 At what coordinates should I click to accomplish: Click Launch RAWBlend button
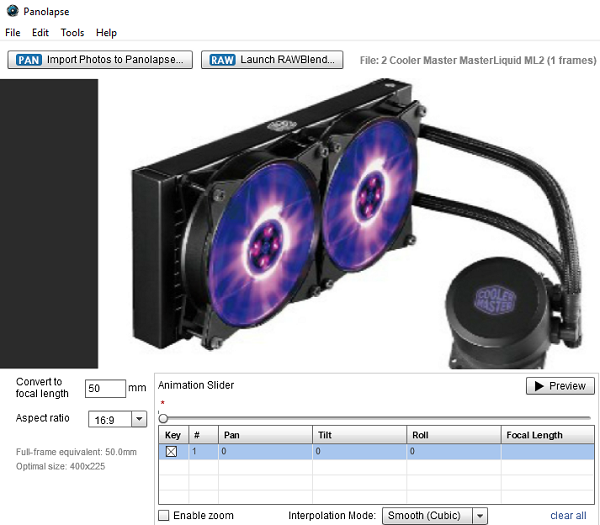272,60
